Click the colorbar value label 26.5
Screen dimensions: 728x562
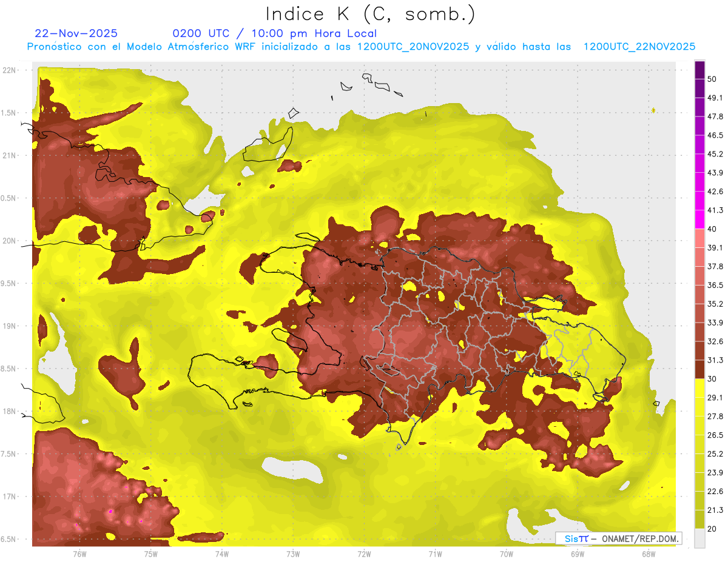[x=715, y=435]
